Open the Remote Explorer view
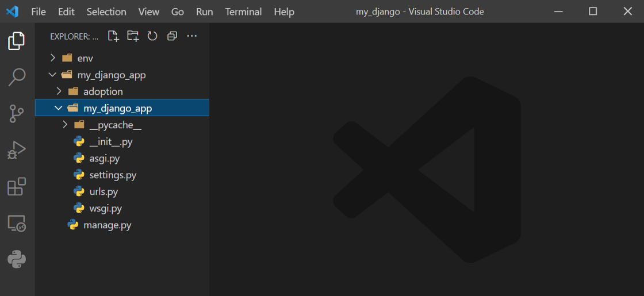 (17, 223)
